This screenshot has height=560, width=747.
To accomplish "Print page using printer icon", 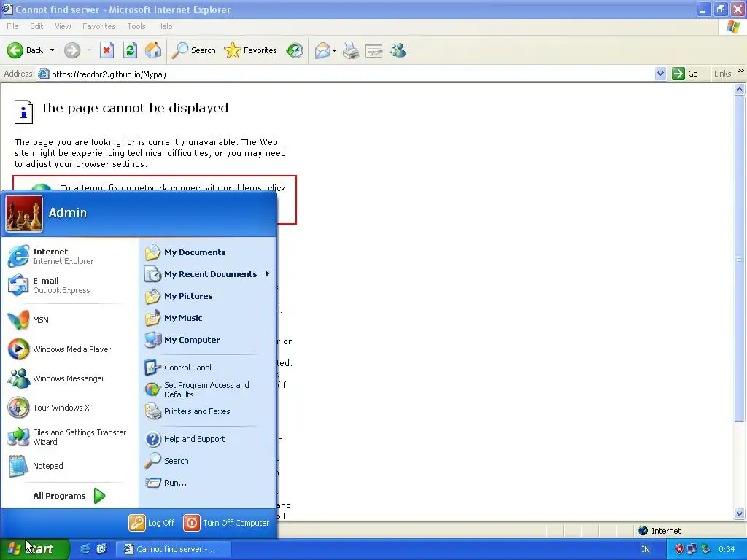I will 351,50.
